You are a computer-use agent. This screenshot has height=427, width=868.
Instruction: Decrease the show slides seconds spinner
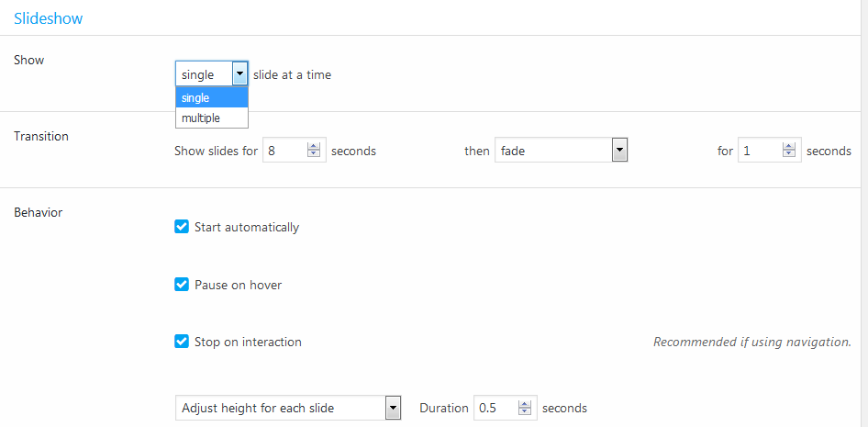coord(314,155)
